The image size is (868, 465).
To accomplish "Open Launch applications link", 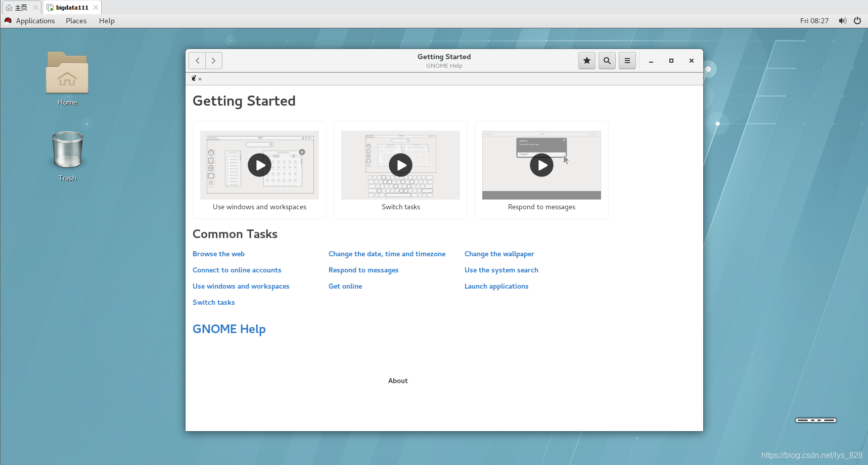I will pos(496,286).
